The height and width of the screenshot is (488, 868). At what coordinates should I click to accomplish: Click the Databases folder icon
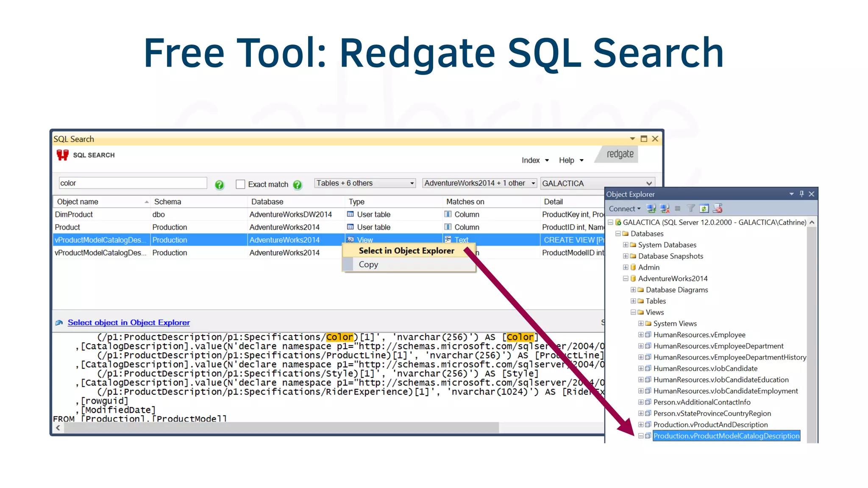[625, 234]
